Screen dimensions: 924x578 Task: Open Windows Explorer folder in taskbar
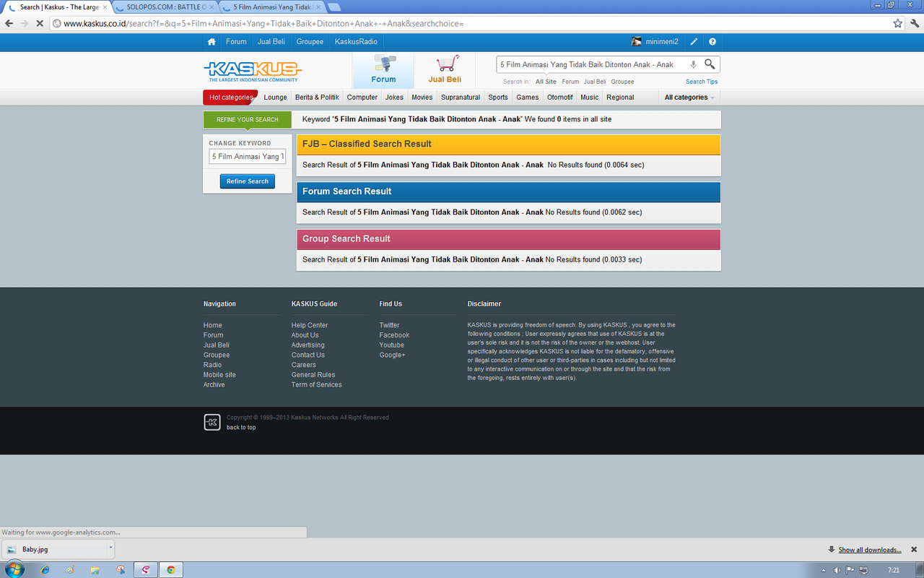pos(95,569)
